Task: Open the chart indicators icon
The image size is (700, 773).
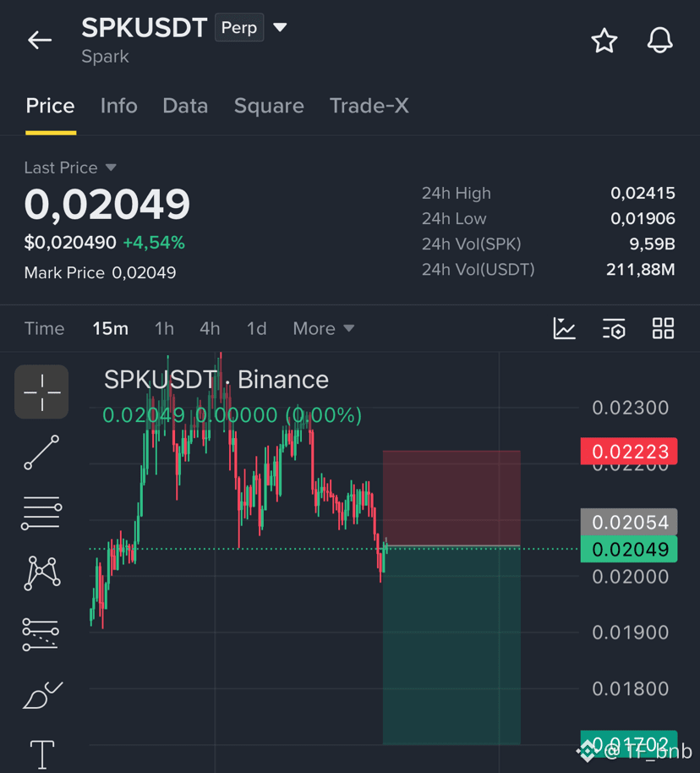Action: click(x=565, y=328)
